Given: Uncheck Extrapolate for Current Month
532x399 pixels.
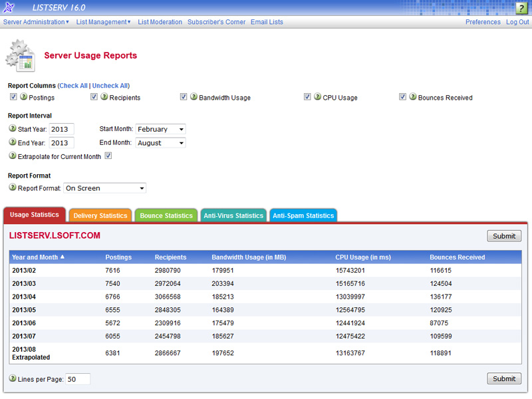Looking at the screenshot, I should coord(108,156).
